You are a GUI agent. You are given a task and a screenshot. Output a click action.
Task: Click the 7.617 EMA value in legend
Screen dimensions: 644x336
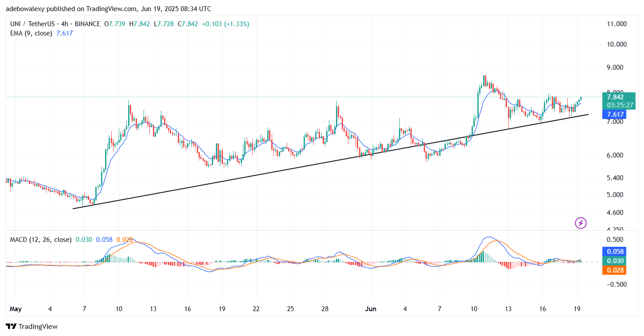pos(65,33)
